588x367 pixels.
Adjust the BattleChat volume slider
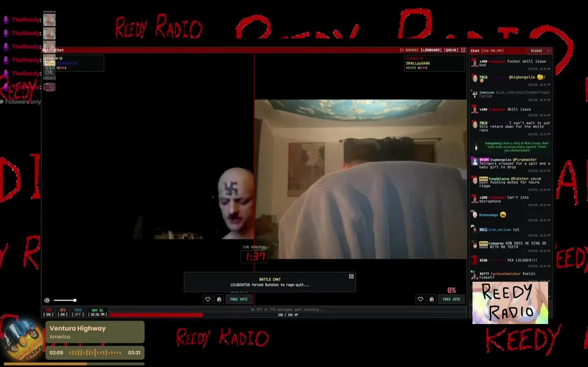tap(65, 300)
